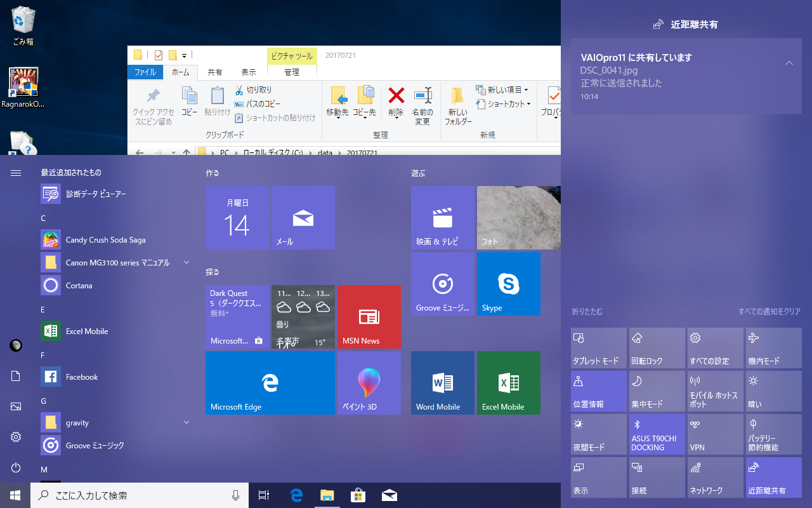The width and height of the screenshot is (812, 508).
Task: Open Groove ミュージック from app list
Action: tap(115, 445)
